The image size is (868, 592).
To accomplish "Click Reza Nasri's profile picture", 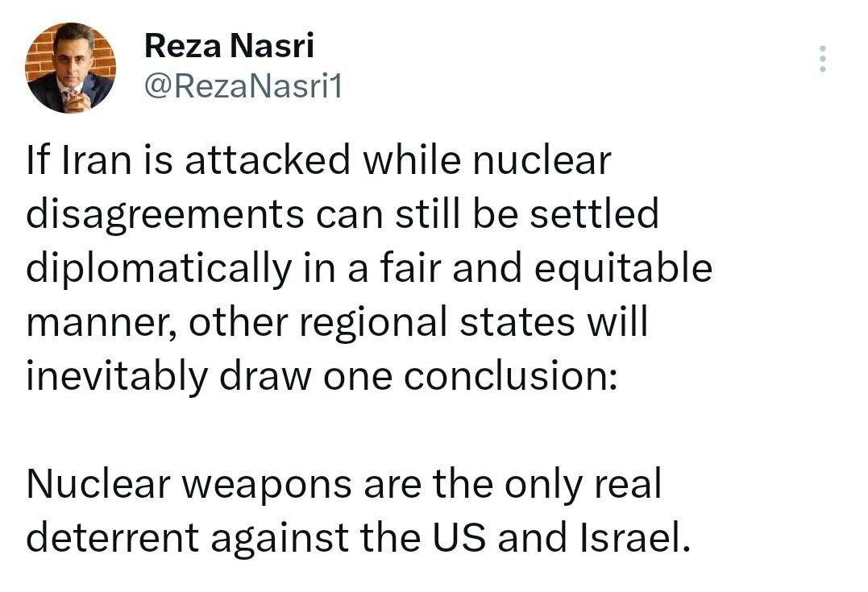I will [70, 68].
